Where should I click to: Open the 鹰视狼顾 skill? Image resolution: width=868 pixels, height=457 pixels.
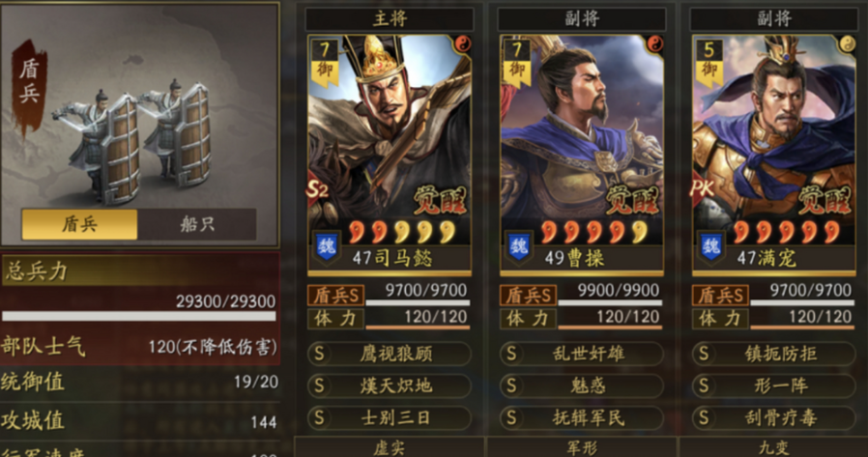pos(390,354)
